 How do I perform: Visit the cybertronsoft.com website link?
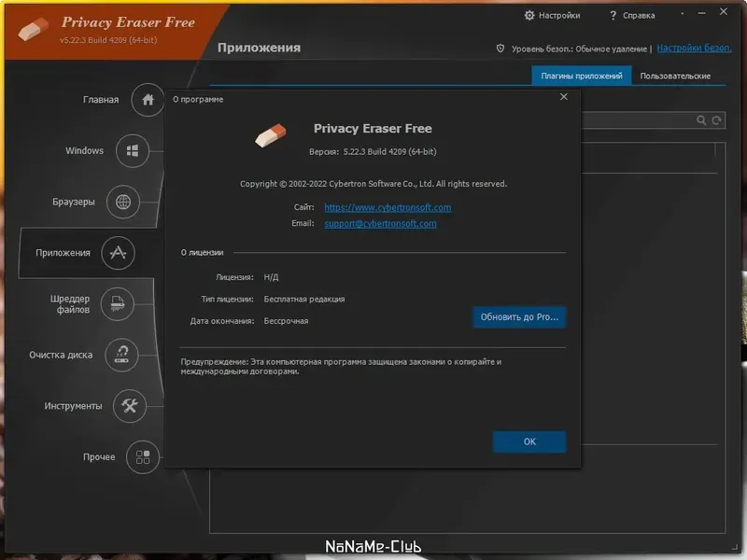coord(387,207)
